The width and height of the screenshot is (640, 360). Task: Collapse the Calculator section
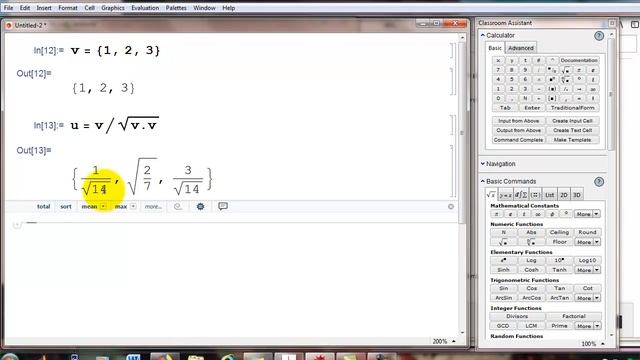pos(483,36)
